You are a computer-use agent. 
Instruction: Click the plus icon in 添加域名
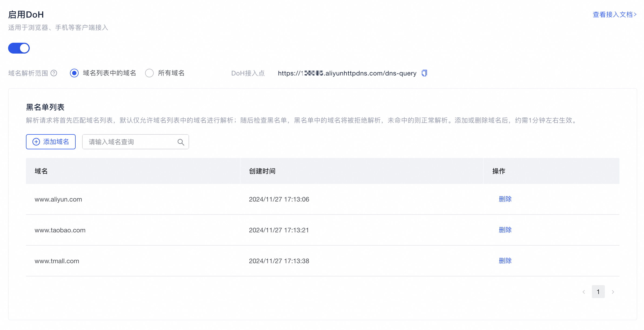pos(36,142)
